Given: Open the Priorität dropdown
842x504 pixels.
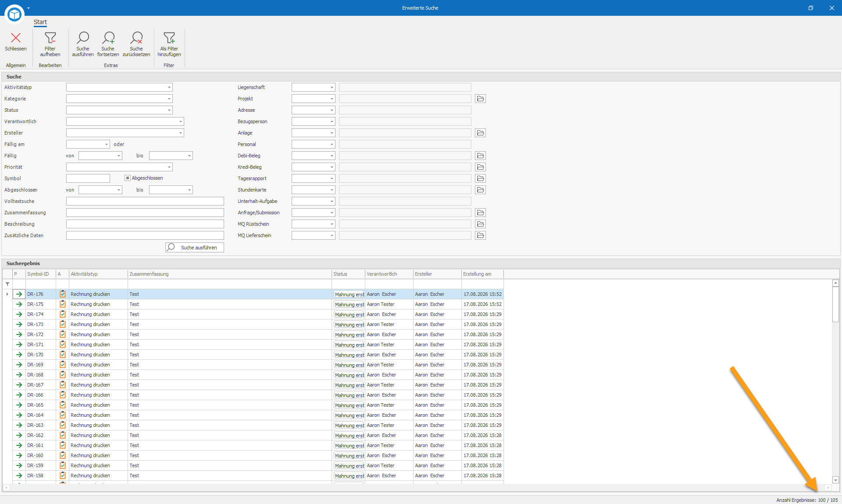Looking at the screenshot, I should tap(169, 167).
